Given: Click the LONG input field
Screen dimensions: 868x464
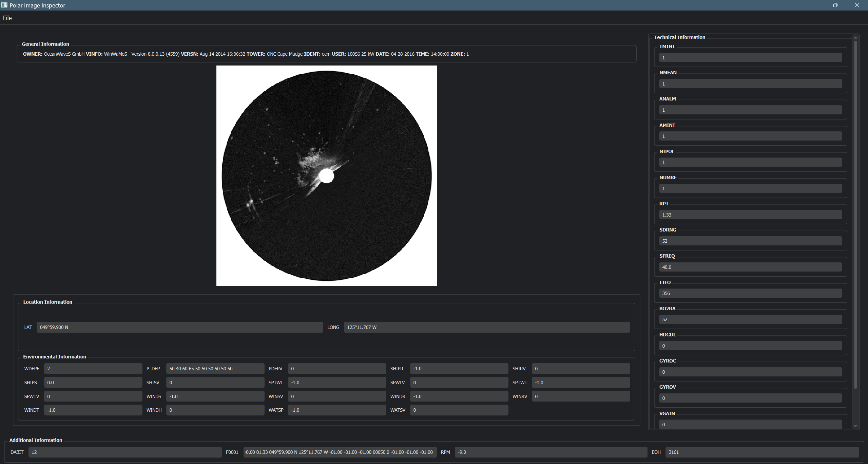Looking at the screenshot, I should click(487, 327).
